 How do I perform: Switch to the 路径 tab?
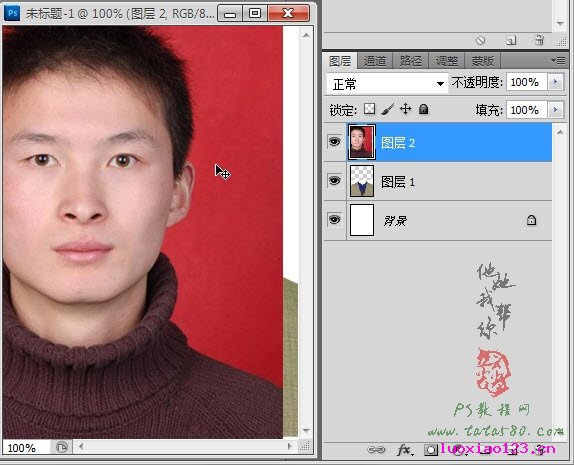tap(411, 61)
